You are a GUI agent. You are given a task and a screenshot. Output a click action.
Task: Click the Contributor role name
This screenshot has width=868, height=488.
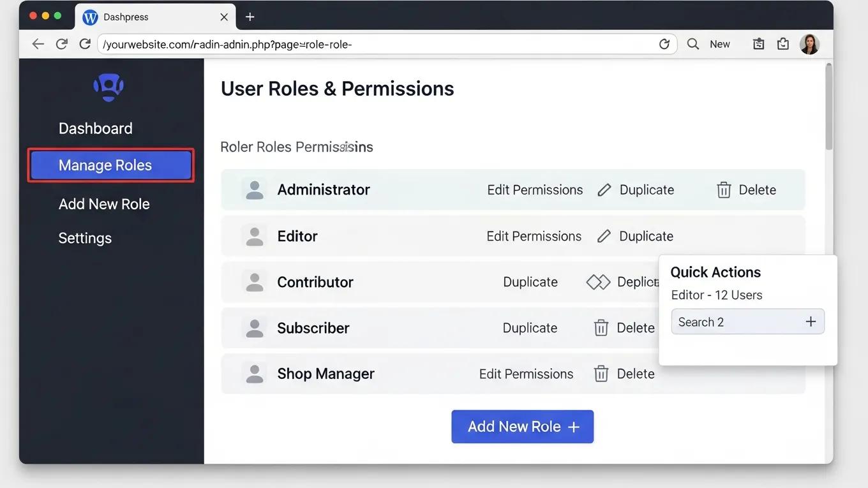(x=315, y=282)
